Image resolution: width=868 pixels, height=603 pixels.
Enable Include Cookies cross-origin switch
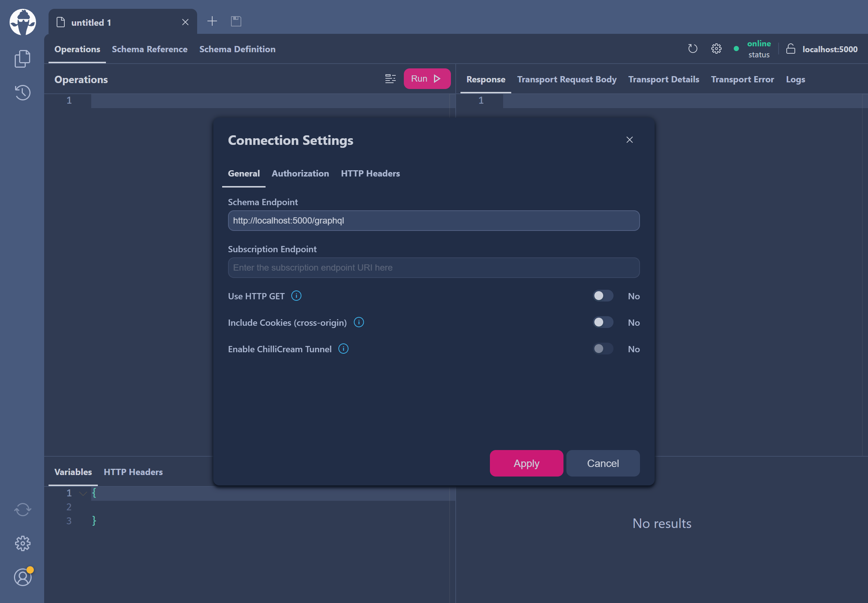(x=602, y=322)
